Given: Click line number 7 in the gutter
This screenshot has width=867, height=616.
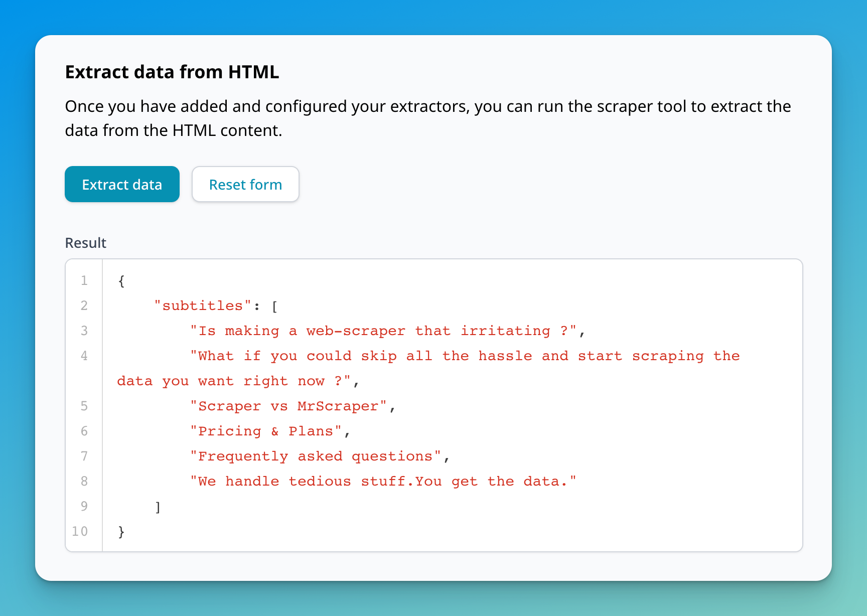Looking at the screenshot, I should coord(84,456).
